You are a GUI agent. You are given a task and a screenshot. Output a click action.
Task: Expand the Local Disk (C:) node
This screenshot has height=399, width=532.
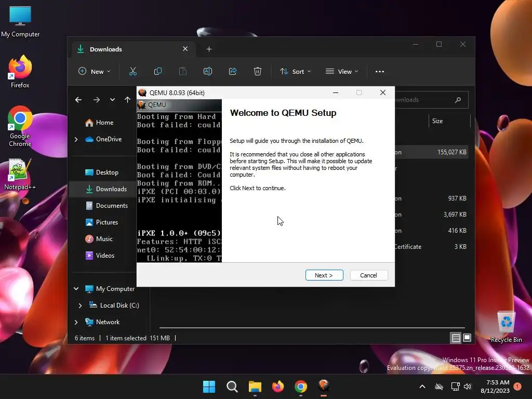tap(80, 305)
